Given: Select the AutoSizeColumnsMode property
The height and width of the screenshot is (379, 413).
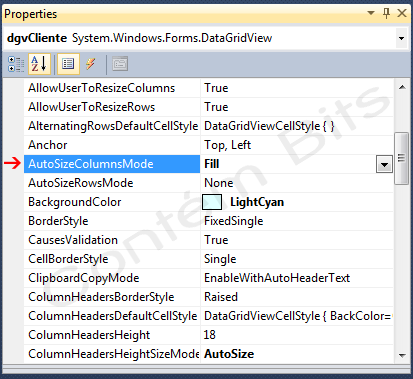Looking at the screenshot, I should coord(112,164).
